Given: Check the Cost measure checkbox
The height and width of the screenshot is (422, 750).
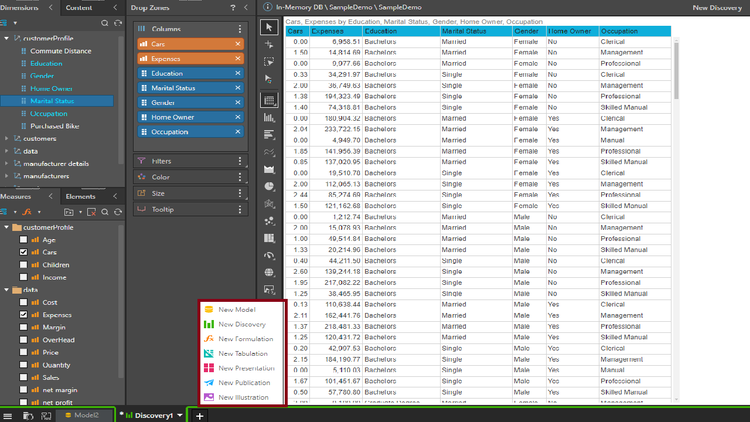Looking at the screenshot, I should [x=23, y=302].
